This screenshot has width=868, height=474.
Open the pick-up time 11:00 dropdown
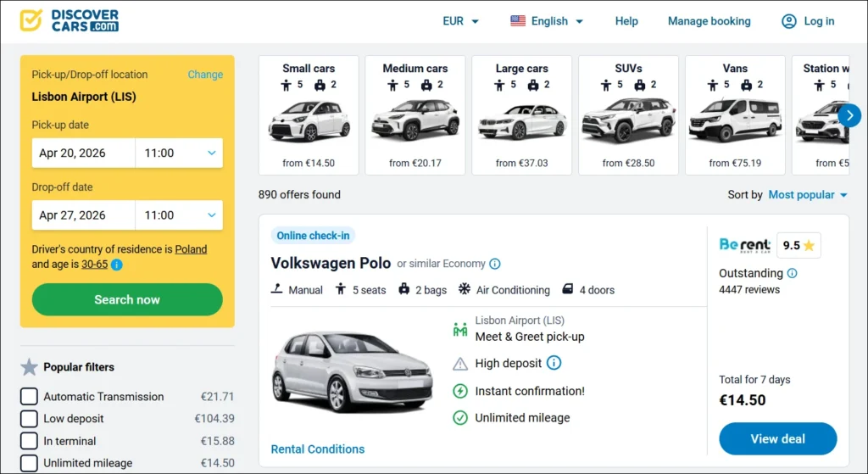pos(180,153)
